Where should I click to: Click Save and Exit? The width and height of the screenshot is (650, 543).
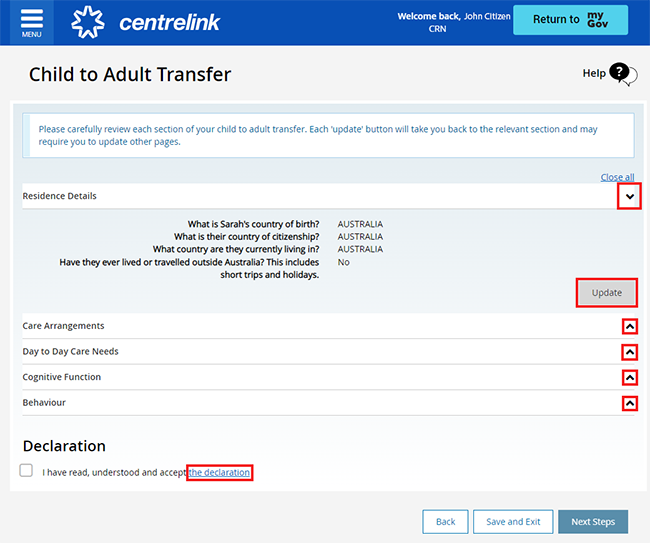(513, 521)
